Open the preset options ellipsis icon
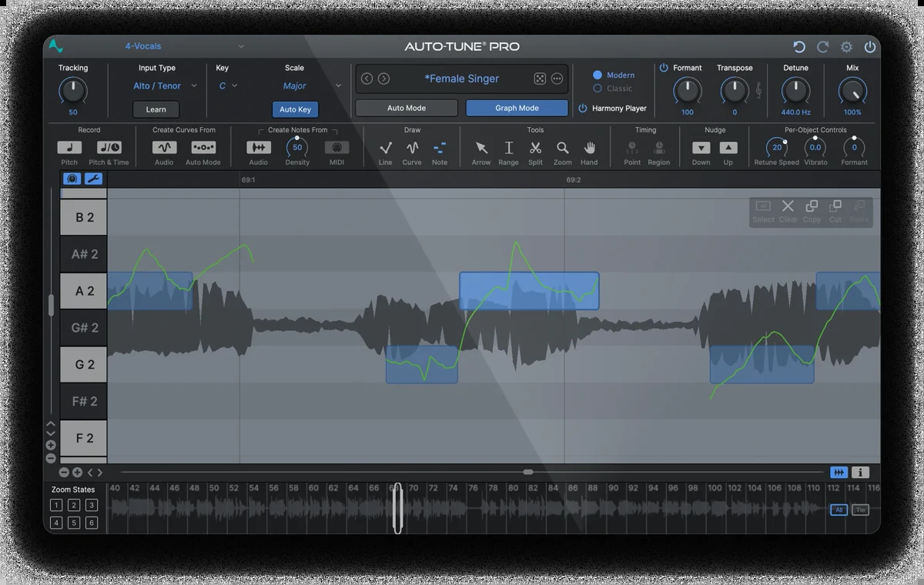Image resolution: width=924 pixels, height=585 pixels. pyautogui.click(x=557, y=79)
